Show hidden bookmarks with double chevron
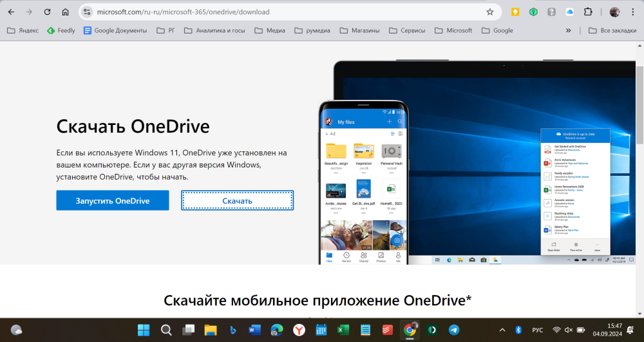The image size is (644, 342). coord(569,30)
